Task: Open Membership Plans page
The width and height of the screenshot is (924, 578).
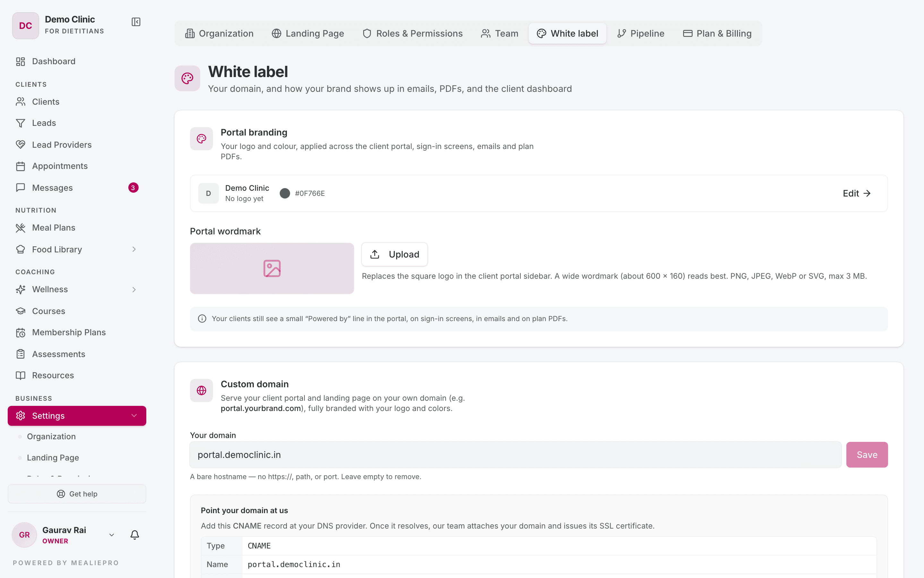Action: 77,332
